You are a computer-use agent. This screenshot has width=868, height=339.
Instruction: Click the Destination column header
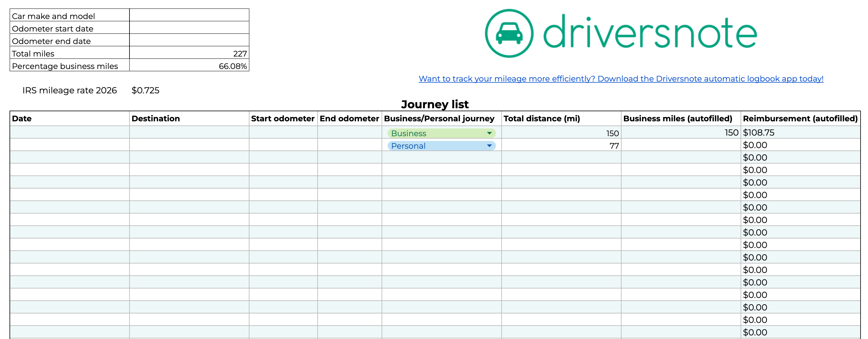click(x=156, y=118)
